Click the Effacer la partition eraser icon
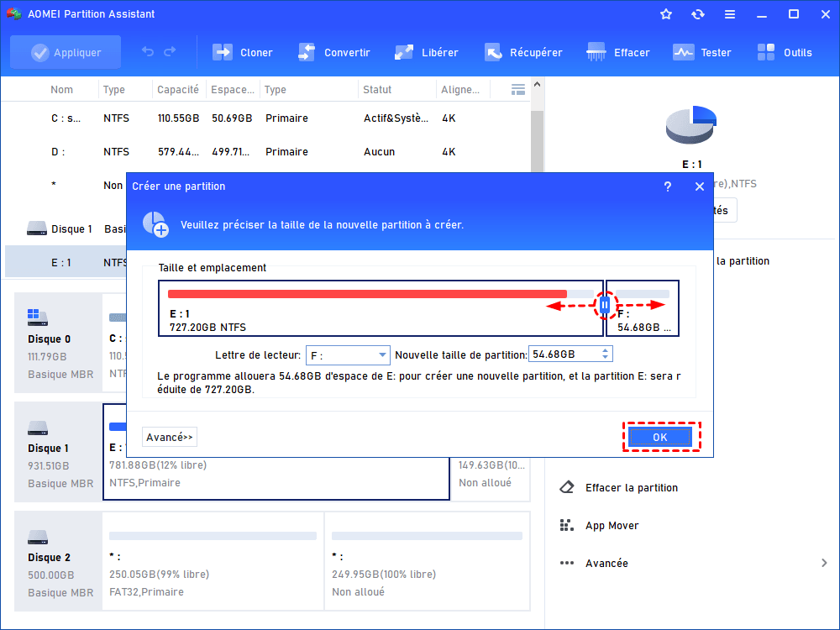 click(567, 487)
